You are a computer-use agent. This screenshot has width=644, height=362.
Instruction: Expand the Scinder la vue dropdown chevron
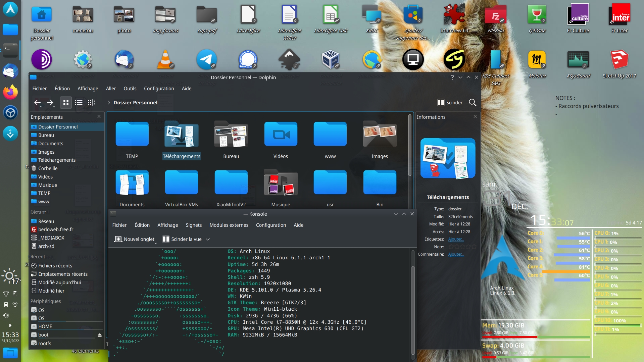coord(208,239)
